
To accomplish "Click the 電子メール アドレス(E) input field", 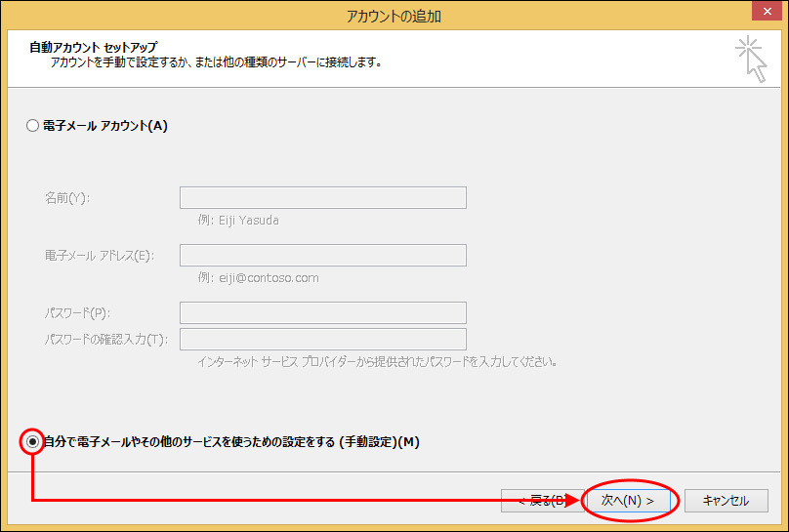I will [323, 256].
